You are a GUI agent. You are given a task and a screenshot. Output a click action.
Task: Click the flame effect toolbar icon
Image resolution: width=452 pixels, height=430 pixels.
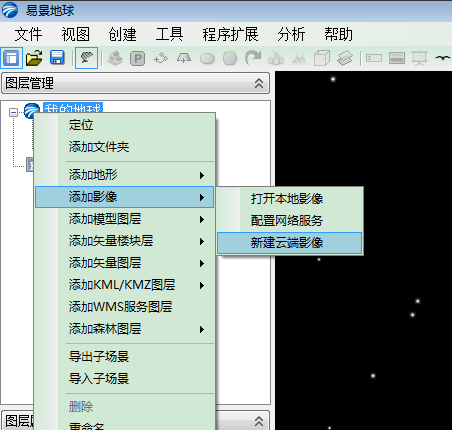(276, 59)
